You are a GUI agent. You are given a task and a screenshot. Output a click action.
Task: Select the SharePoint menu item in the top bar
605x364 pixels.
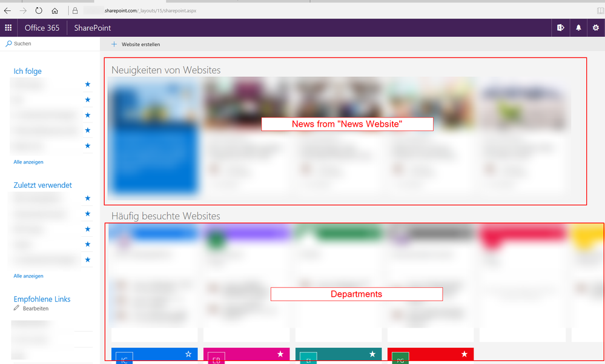pyautogui.click(x=92, y=27)
